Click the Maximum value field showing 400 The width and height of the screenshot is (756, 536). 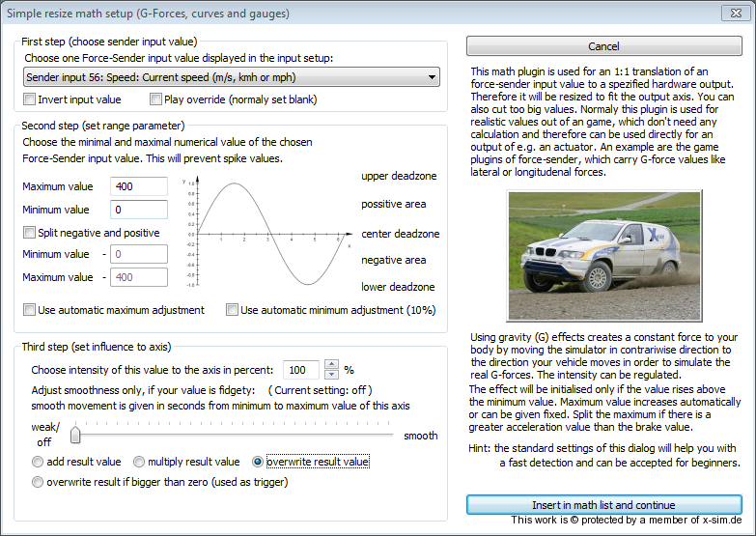[x=139, y=186]
